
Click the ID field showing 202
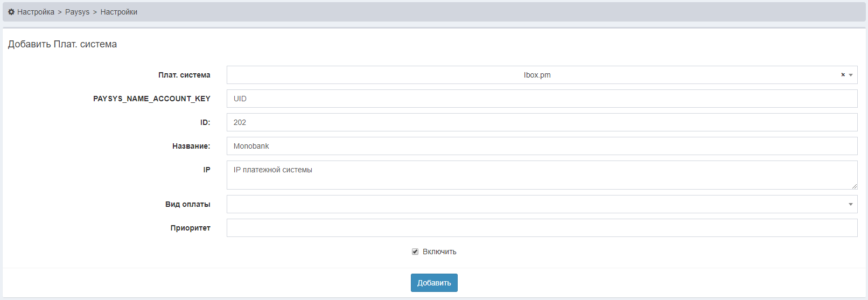(x=542, y=122)
